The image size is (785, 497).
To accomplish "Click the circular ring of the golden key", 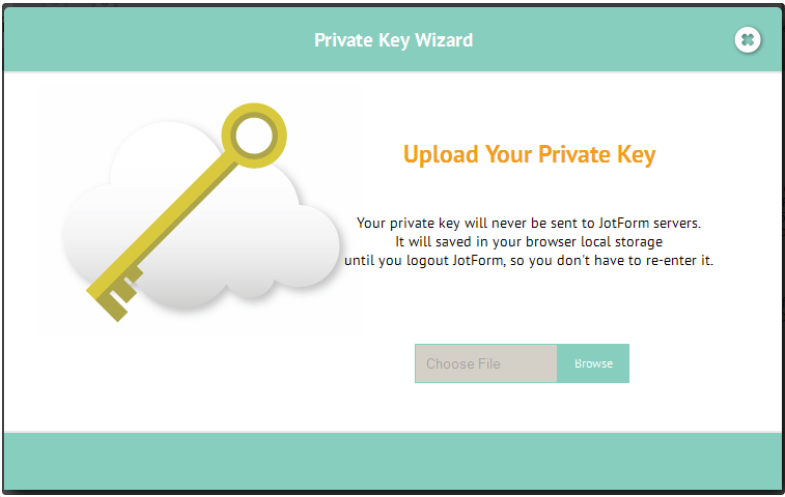I will click(254, 136).
